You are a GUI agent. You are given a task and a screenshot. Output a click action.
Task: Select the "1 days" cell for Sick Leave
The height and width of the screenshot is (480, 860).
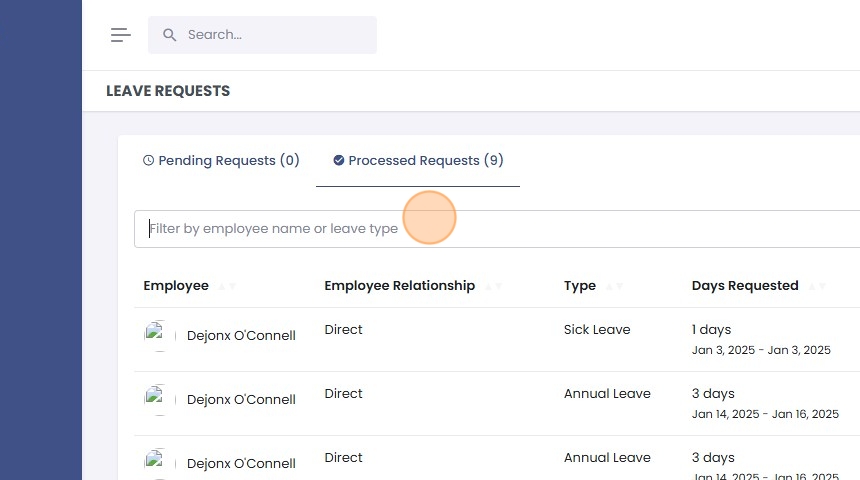pos(711,330)
